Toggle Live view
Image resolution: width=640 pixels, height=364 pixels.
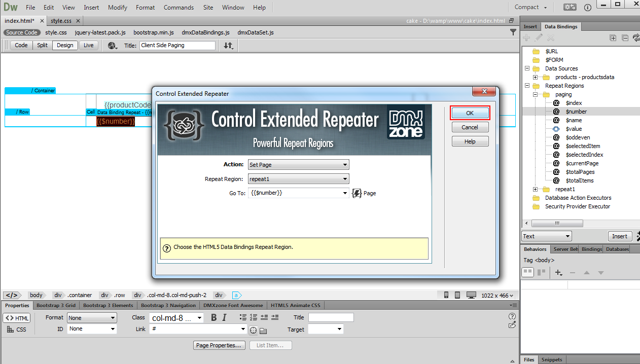pos(89,45)
